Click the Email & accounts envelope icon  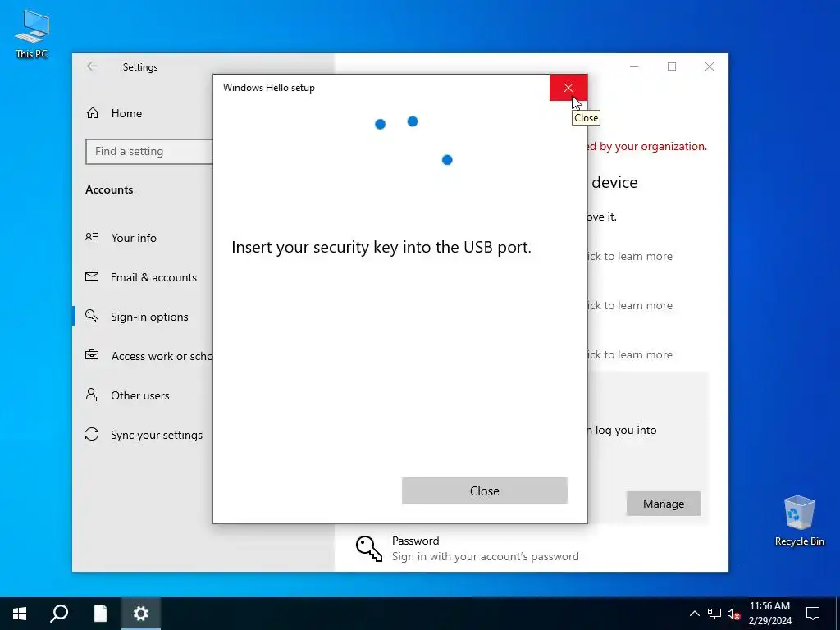click(x=92, y=277)
